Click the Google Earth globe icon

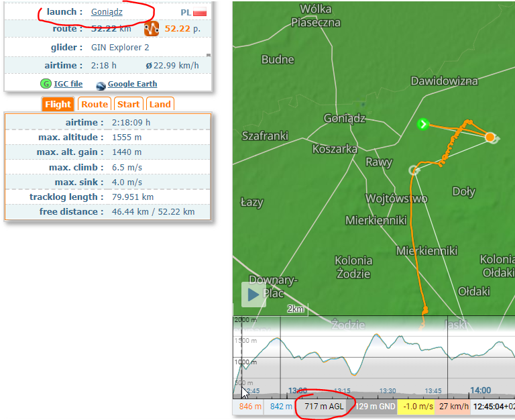(101, 85)
